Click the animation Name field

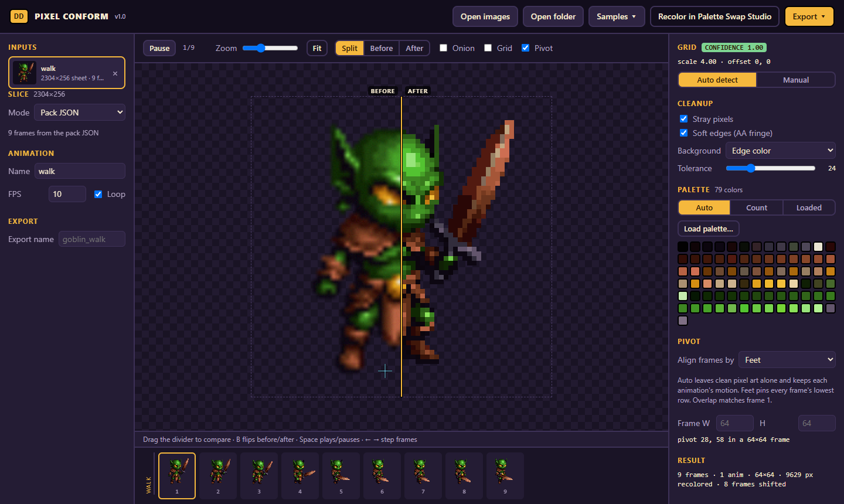click(x=80, y=171)
